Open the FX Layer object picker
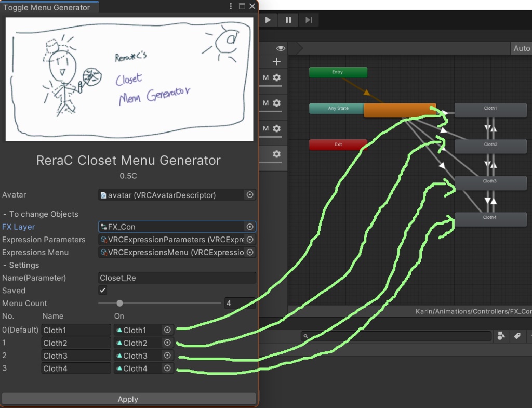The width and height of the screenshot is (532, 408). (x=250, y=227)
